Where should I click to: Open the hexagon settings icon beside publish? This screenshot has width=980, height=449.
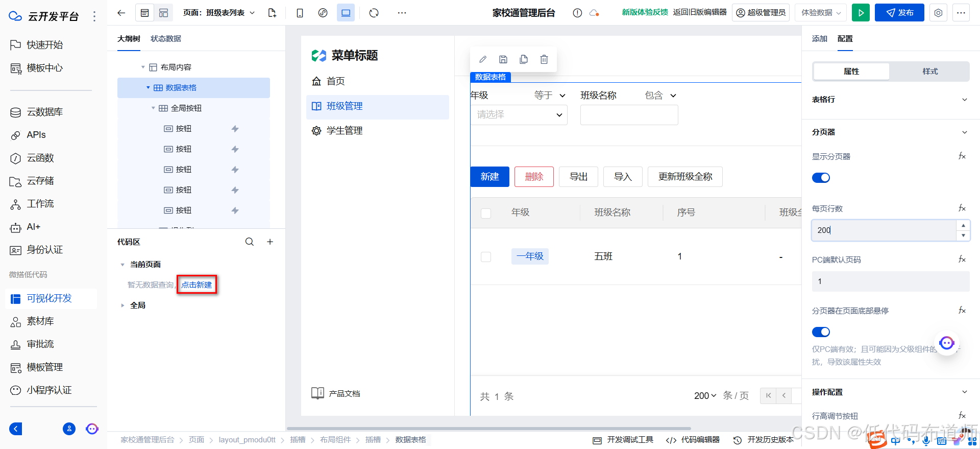(x=938, y=13)
